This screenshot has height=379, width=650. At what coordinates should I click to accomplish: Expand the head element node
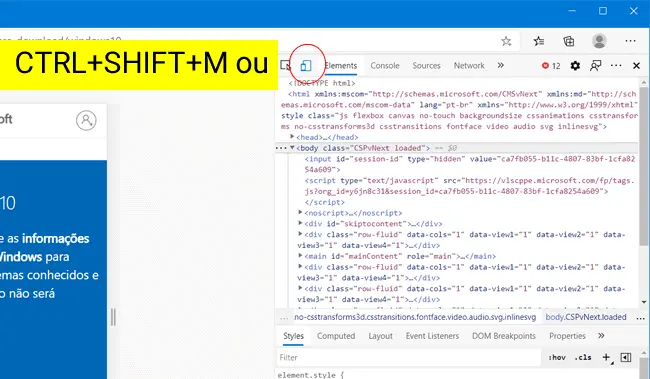tap(292, 137)
